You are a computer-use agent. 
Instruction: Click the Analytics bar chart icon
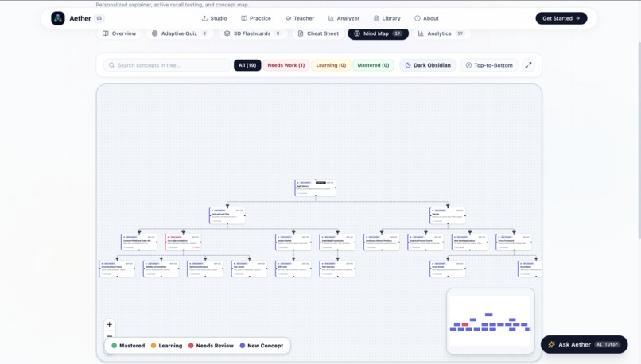pos(421,33)
